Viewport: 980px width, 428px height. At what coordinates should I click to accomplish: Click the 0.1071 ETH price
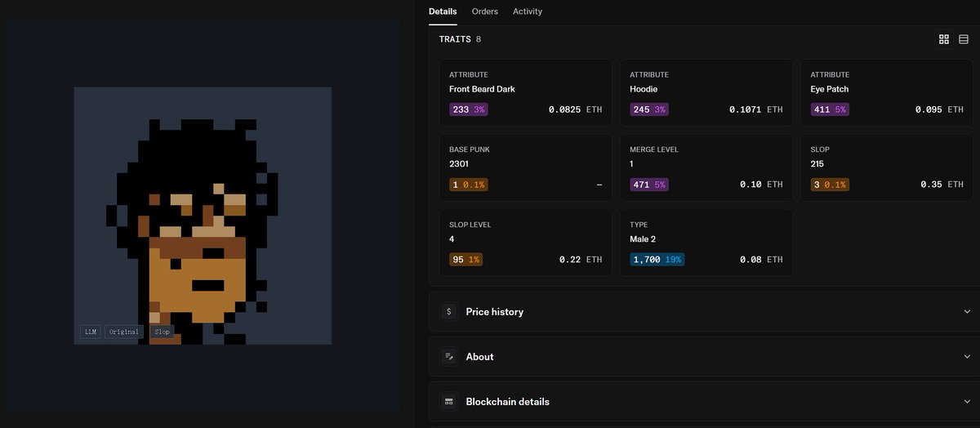(755, 109)
